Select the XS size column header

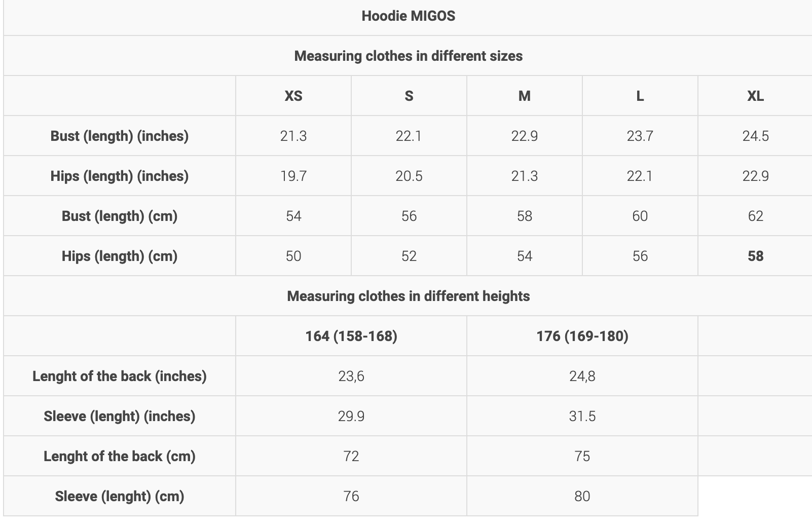pos(293,96)
